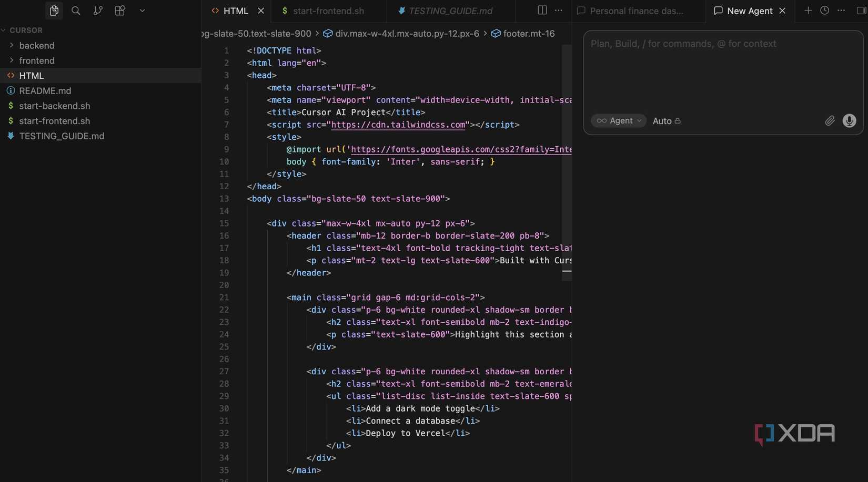This screenshot has width=868, height=482.
Task: Click line number 21 in gutter
Action: point(224,298)
